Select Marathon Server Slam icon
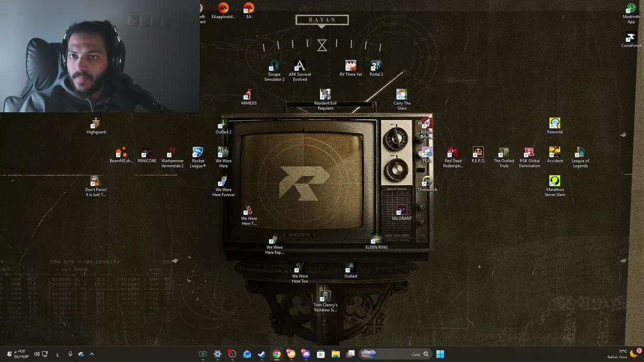 click(554, 187)
